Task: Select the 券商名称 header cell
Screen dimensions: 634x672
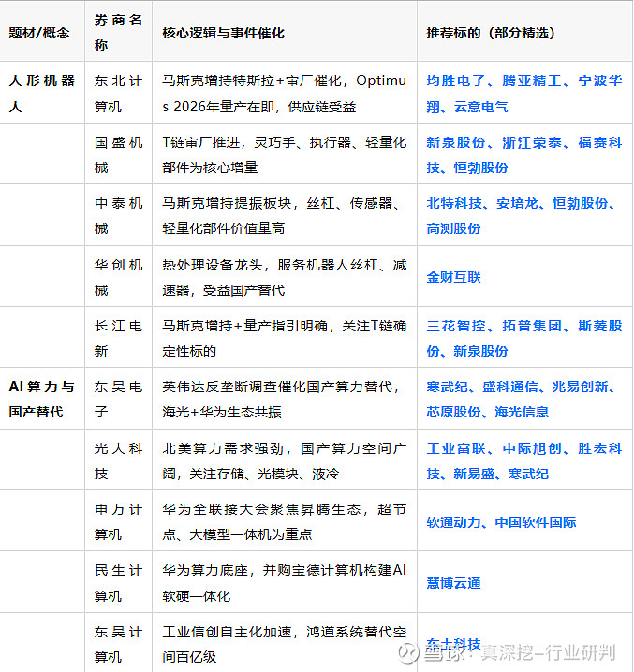Action: coord(118,31)
